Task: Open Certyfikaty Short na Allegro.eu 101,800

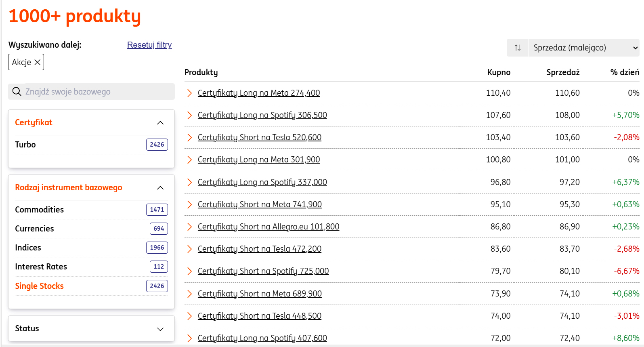Action: point(269,227)
